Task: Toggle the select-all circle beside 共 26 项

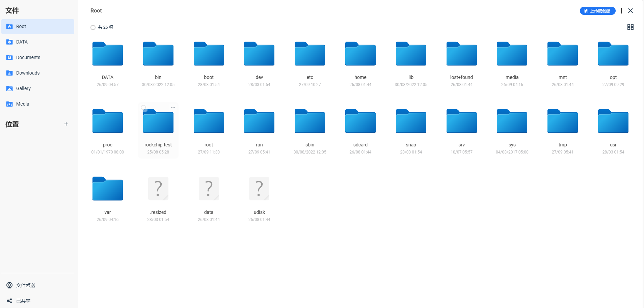Action: pyautogui.click(x=93, y=27)
